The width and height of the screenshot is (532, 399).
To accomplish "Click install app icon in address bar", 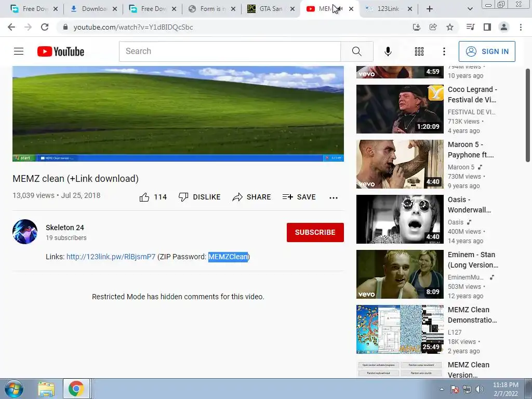I will coord(417,27).
